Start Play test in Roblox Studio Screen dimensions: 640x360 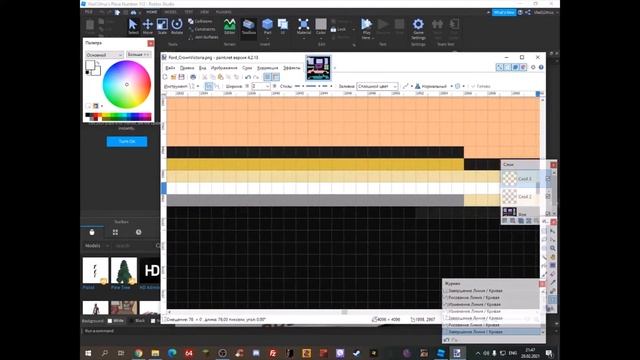click(366, 28)
